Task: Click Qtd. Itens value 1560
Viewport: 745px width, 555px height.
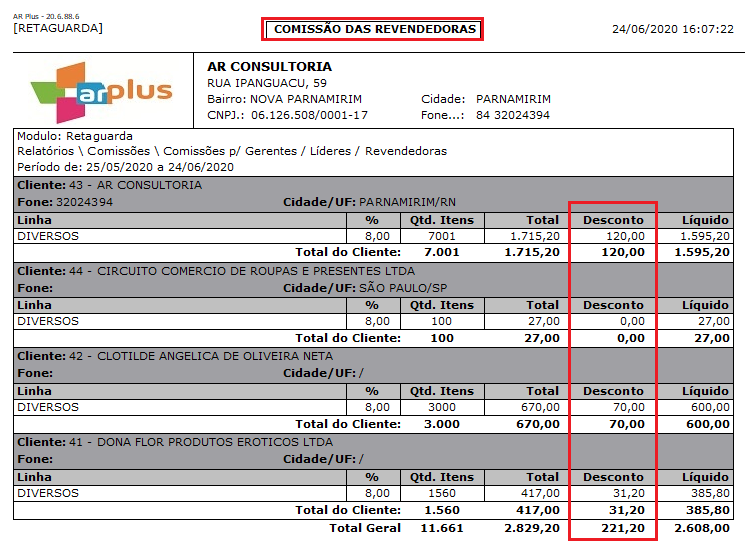Action: coord(442,493)
